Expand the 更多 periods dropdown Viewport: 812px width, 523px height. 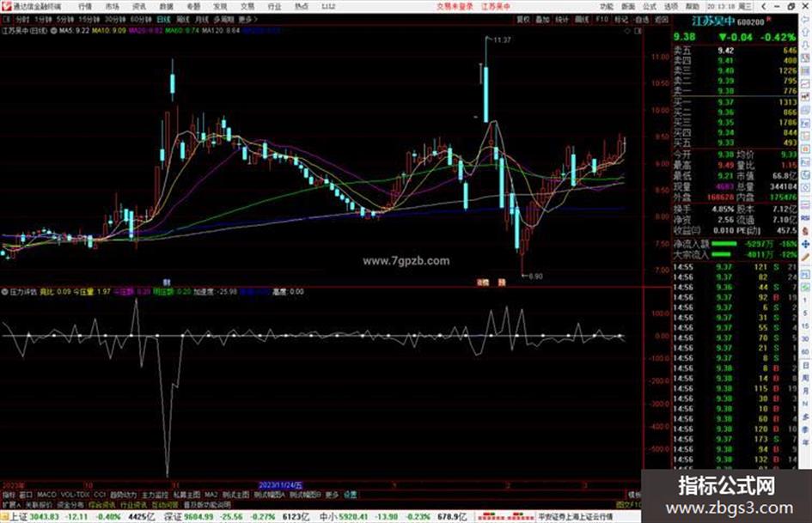pyautogui.click(x=247, y=19)
